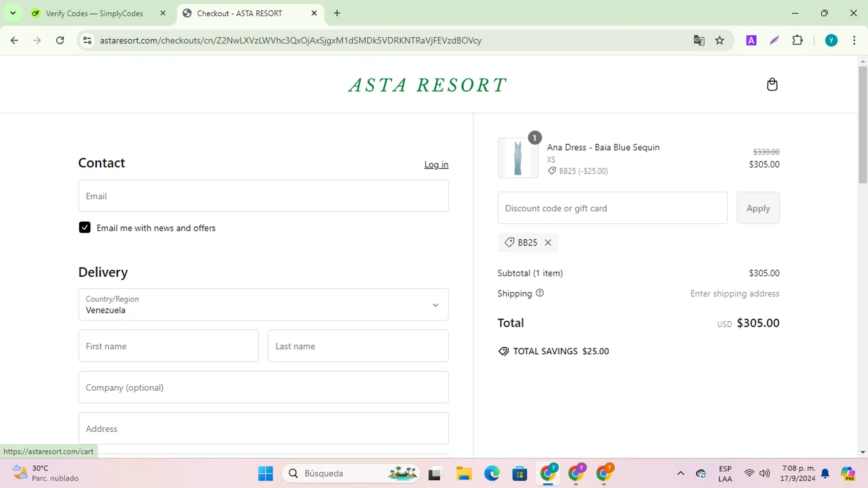868x488 pixels.
Task: Focus the Address field
Action: (263, 428)
